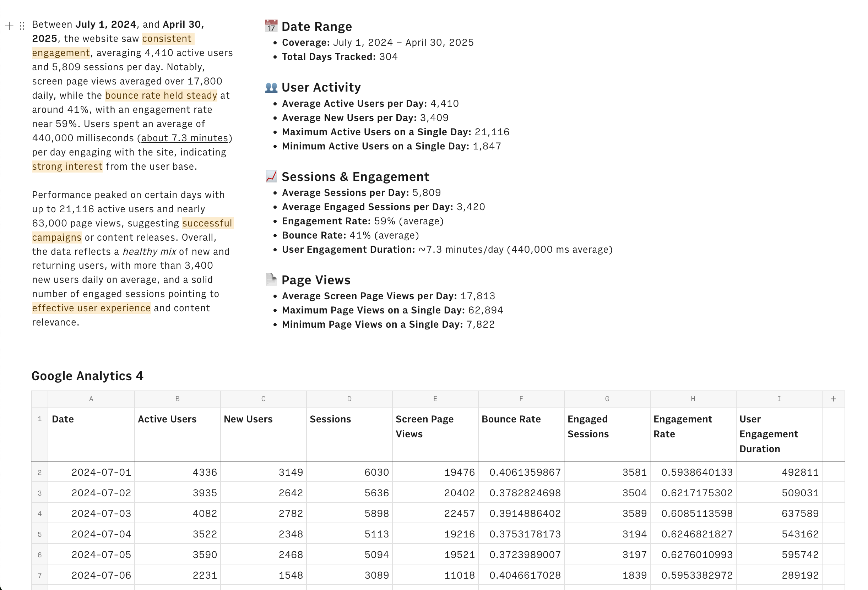
Task: Select row 4 number header
Action: pyautogui.click(x=39, y=513)
